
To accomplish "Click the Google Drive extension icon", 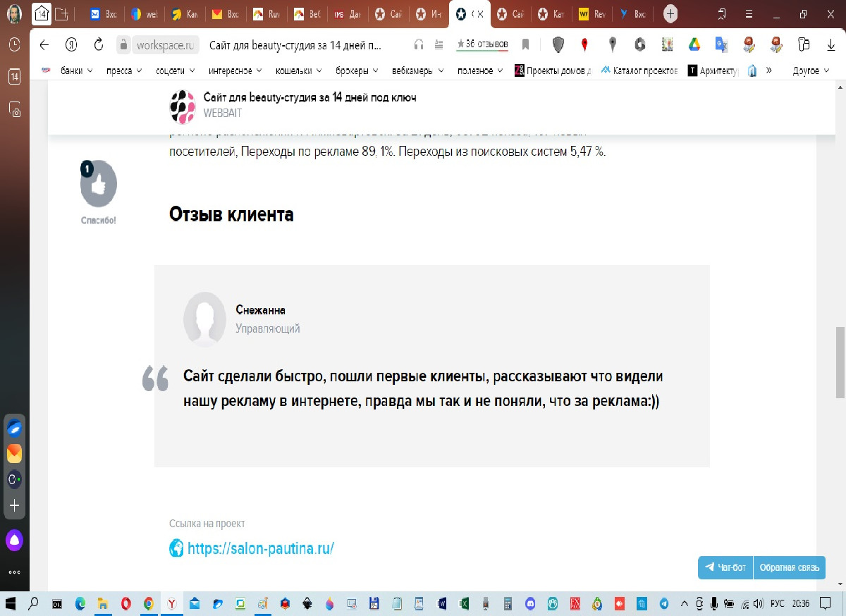I will [694, 45].
